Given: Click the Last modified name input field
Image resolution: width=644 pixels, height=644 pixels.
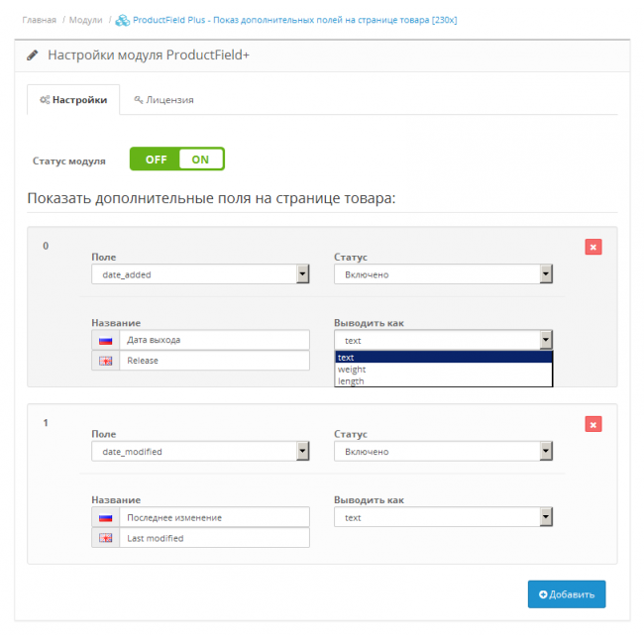Looking at the screenshot, I should pos(213,538).
